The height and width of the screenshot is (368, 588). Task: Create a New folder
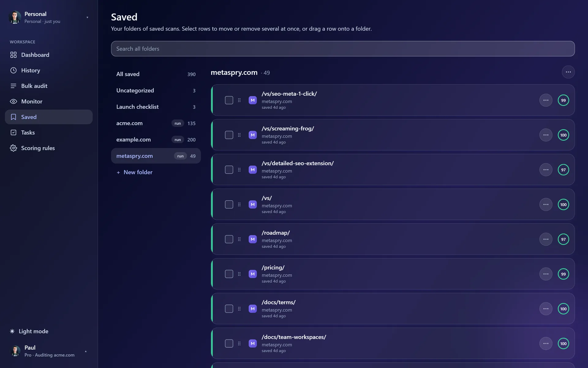[x=134, y=172]
